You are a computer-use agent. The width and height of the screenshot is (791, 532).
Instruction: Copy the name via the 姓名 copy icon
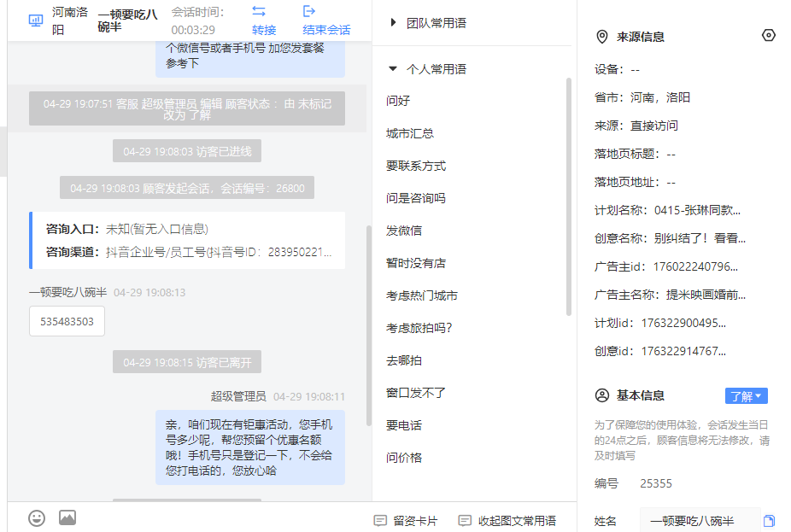click(x=769, y=521)
